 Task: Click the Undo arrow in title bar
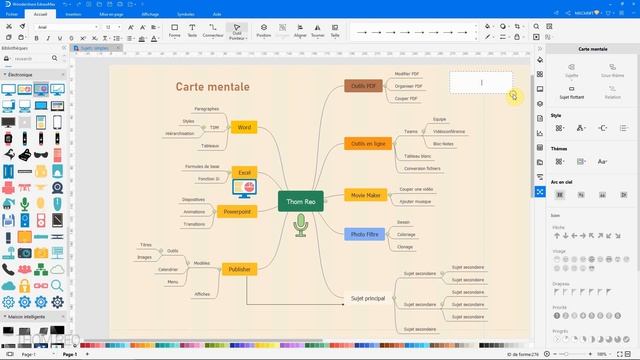point(65,4)
